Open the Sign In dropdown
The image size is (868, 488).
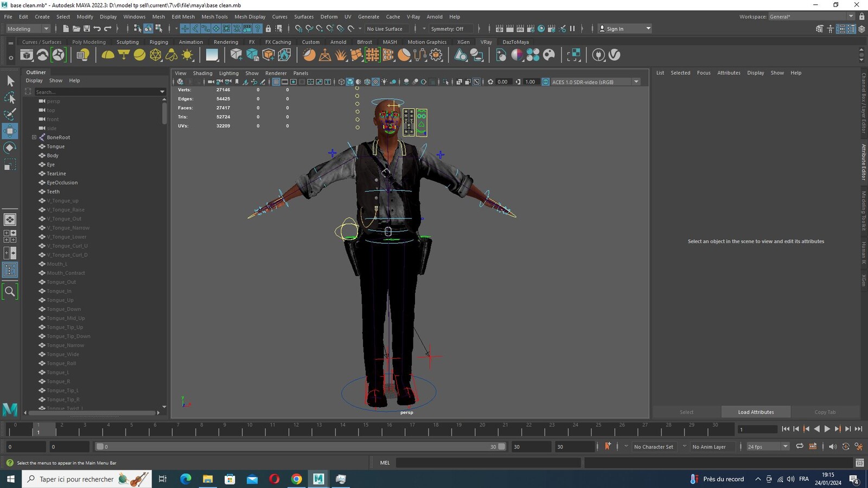[624, 29]
